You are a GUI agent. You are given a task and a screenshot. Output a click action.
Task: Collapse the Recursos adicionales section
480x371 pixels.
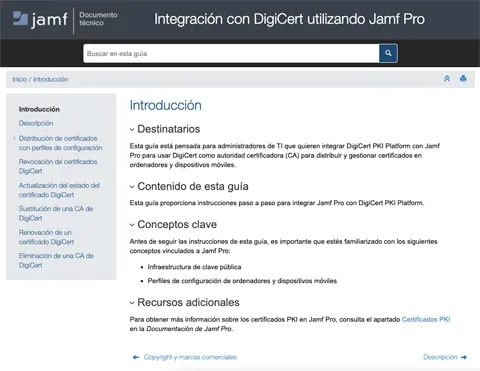pos(132,303)
